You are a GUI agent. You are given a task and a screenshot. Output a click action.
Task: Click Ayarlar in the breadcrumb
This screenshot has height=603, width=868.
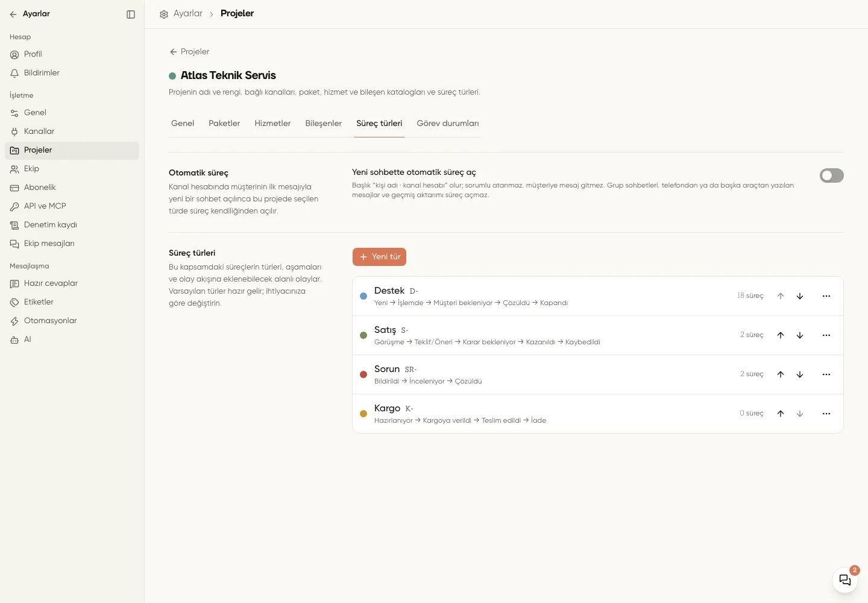coord(188,13)
